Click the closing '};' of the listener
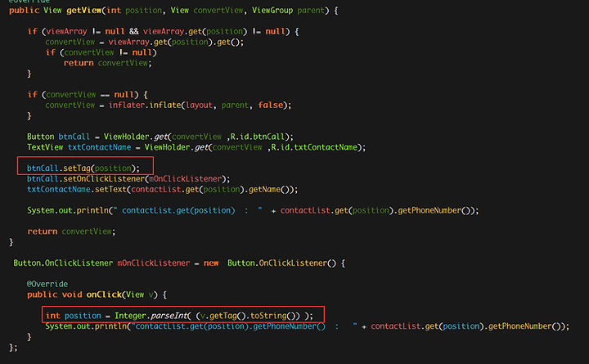 tap(13, 348)
